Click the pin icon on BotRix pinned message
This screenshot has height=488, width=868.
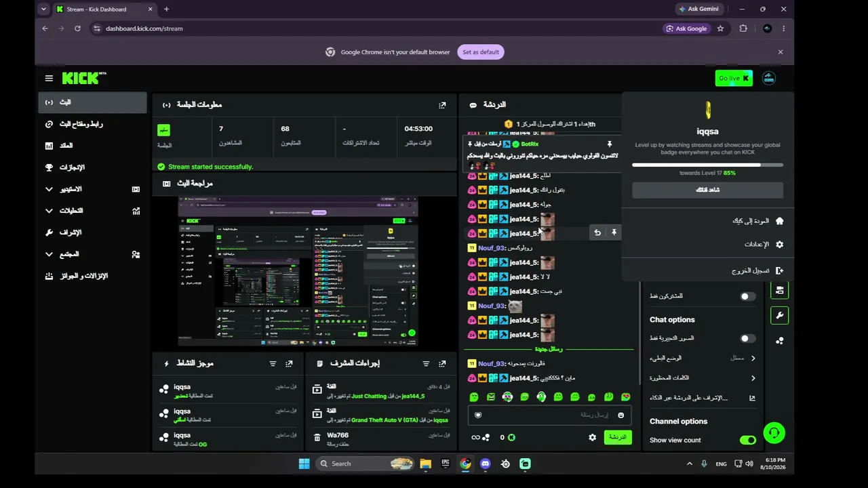pyautogui.click(x=609, y=144)
